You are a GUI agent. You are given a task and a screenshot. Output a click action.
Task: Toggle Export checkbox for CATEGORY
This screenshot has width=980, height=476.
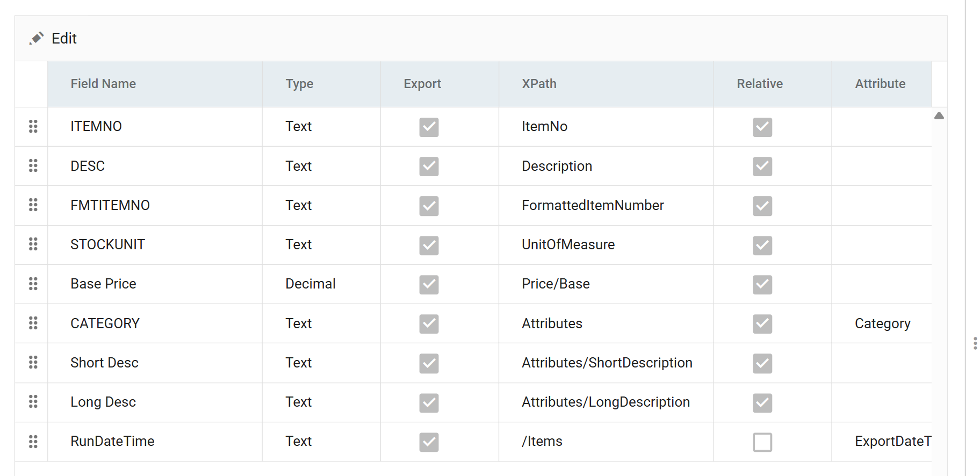(x=429, y=324)
